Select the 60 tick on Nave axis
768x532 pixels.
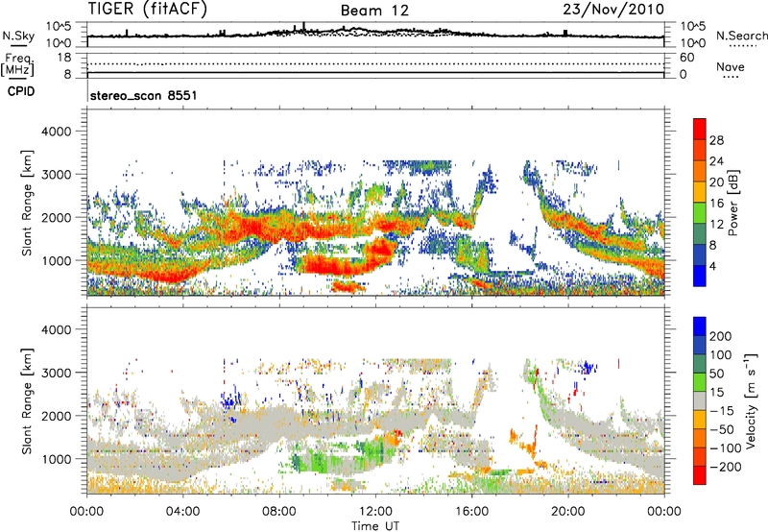pos(687,58)
